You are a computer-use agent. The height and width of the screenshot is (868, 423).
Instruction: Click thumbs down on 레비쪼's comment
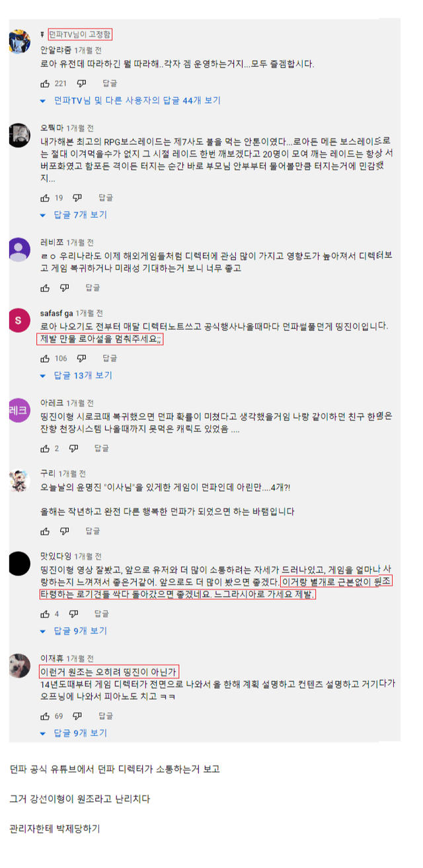tap(65, 288)
